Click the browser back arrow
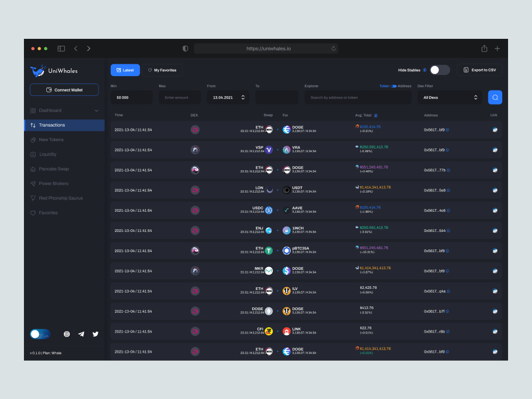The width and height of the screenshot is (532, 399). 76,48
